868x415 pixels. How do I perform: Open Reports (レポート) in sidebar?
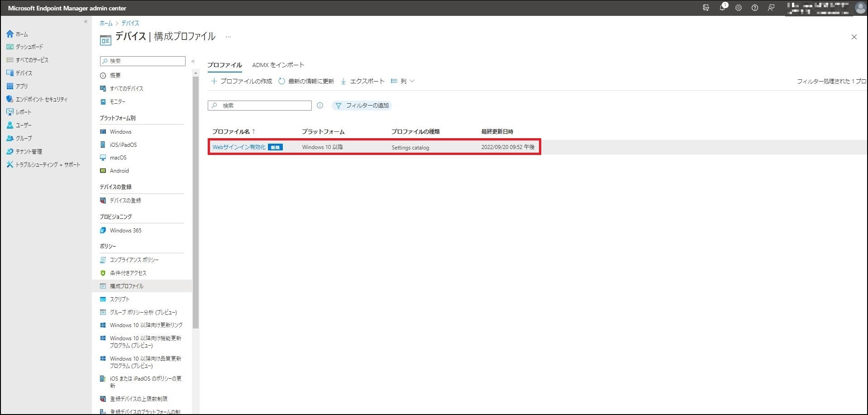[x=19, y=112]
